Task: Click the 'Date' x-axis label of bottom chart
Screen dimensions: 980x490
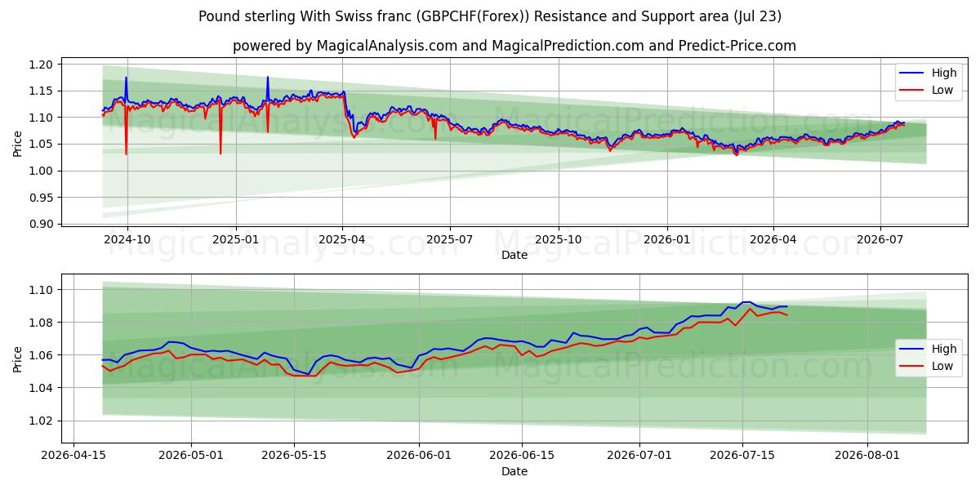Action: [514, 471]
